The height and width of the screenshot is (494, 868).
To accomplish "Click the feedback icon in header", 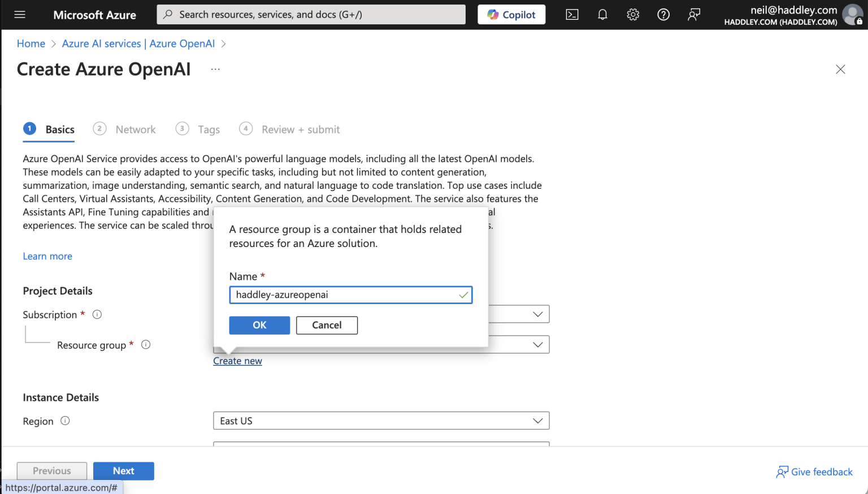I will pos(694,15).
